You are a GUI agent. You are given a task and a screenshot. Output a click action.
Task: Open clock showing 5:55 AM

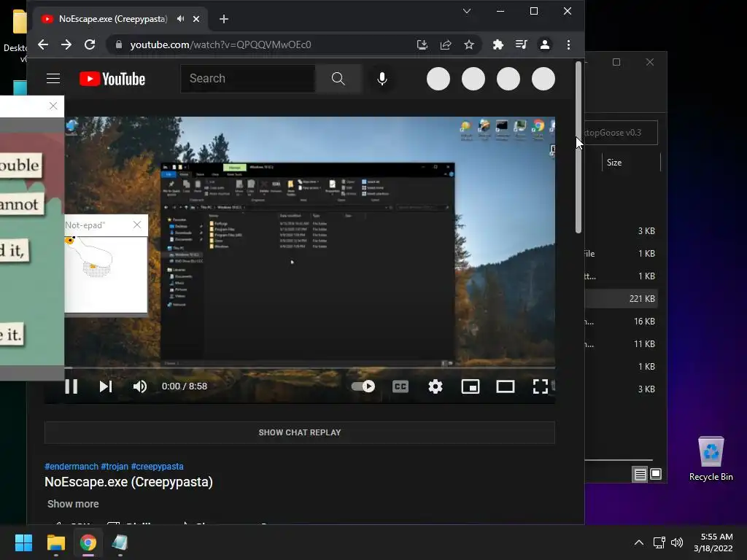[x=713, y=542]
